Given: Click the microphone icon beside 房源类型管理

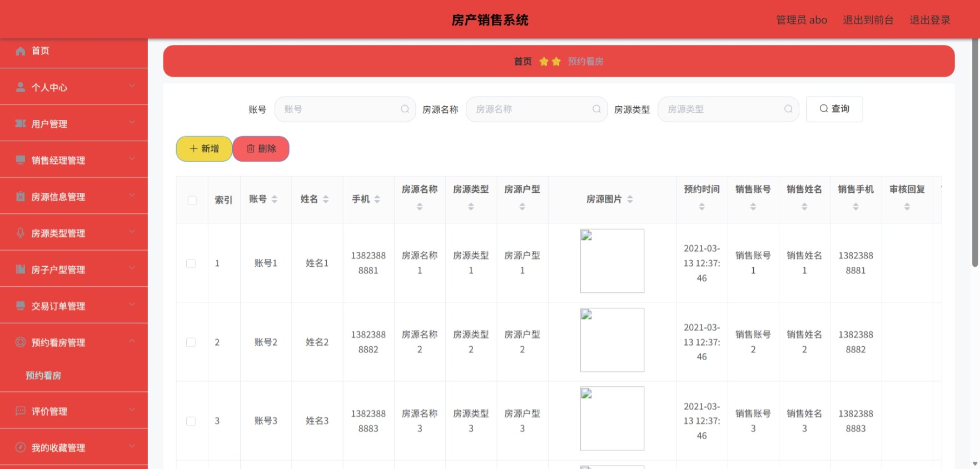Looking at the screenshot, I should click(x=21, y=233).
